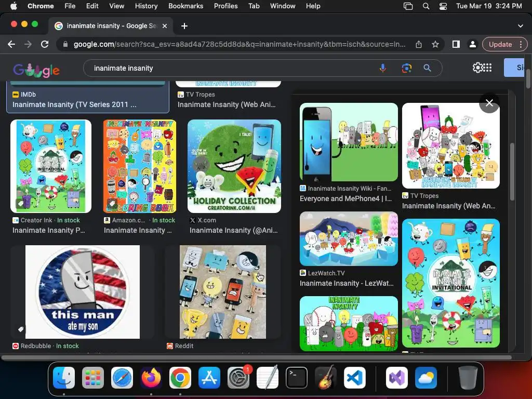Toggle the Chrome side panel icon

pyautogui.click(x=456, y=44)
